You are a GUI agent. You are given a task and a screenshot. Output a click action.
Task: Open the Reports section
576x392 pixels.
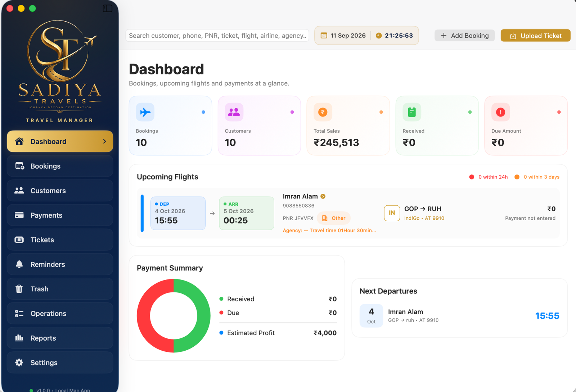pyautogui.click(x=60, y=338)
